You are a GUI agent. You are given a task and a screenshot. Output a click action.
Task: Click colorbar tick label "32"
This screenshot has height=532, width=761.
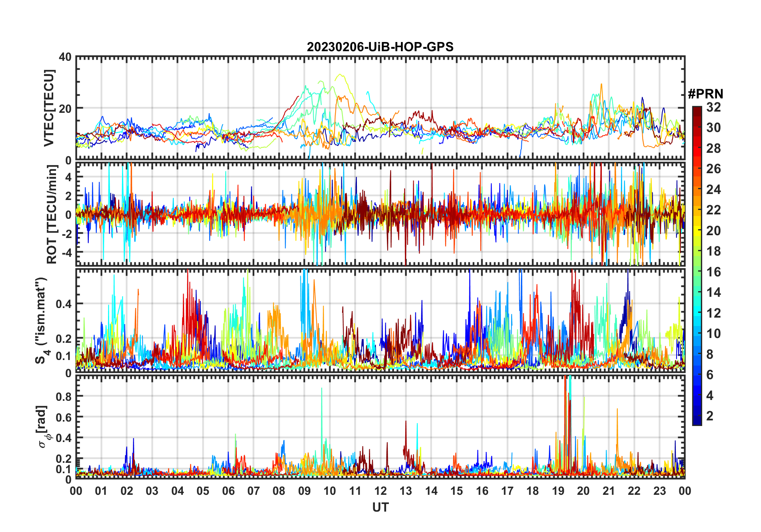[713, 107]
